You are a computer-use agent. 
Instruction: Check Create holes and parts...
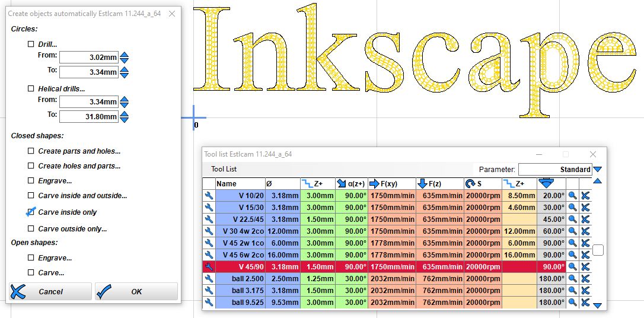tap(31, 166)
